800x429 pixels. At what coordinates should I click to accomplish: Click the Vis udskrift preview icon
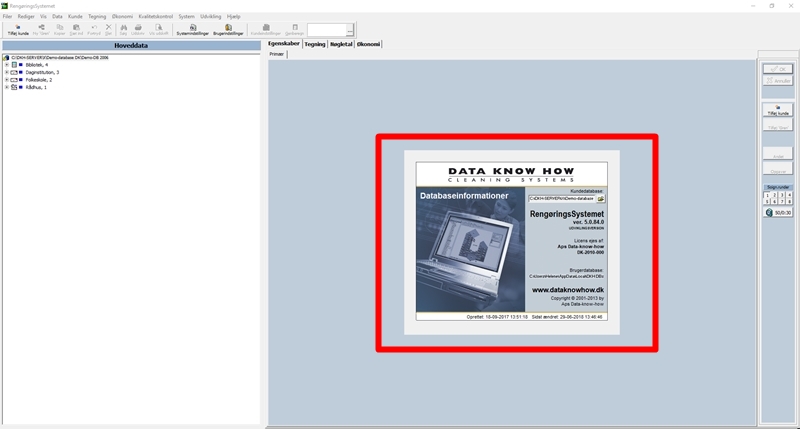point(159,30)
